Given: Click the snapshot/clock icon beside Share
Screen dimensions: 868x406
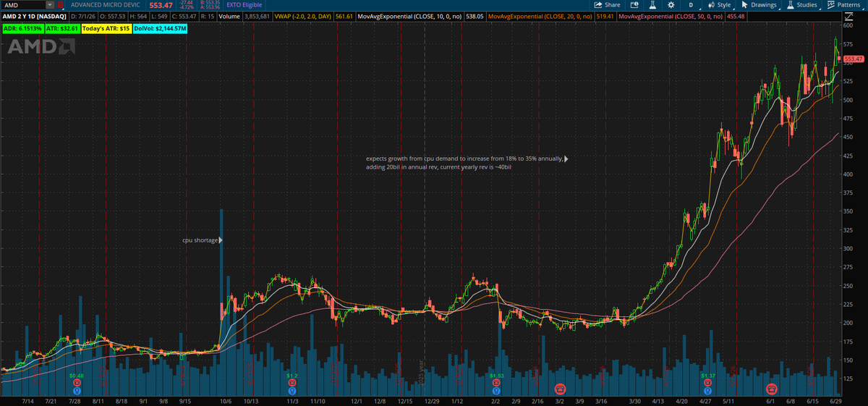Looking at the screenshot, I should tap(633, 4).
